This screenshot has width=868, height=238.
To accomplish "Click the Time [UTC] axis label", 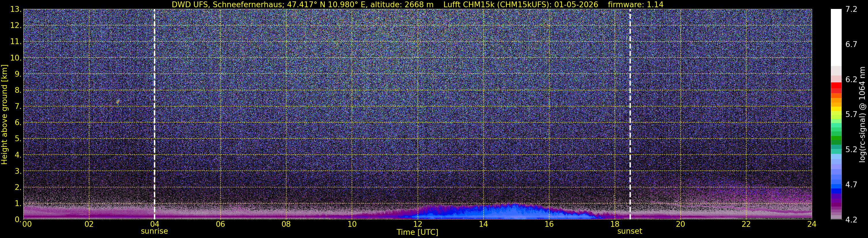I will [x=417, y=232].
